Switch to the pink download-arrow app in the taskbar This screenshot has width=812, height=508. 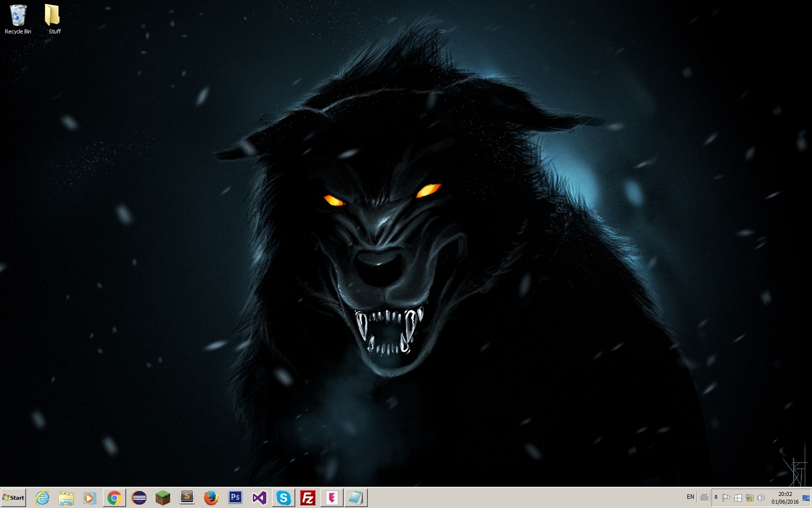[332, 497]
